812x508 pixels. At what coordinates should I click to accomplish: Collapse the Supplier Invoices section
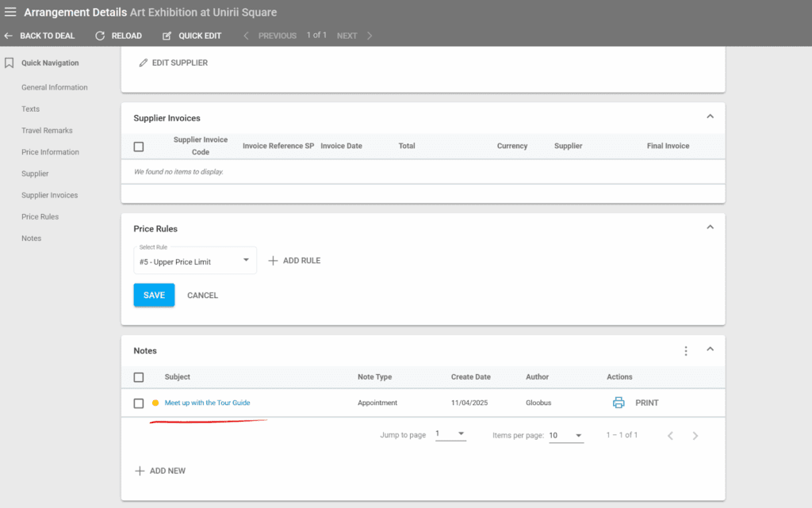(710, 116)
